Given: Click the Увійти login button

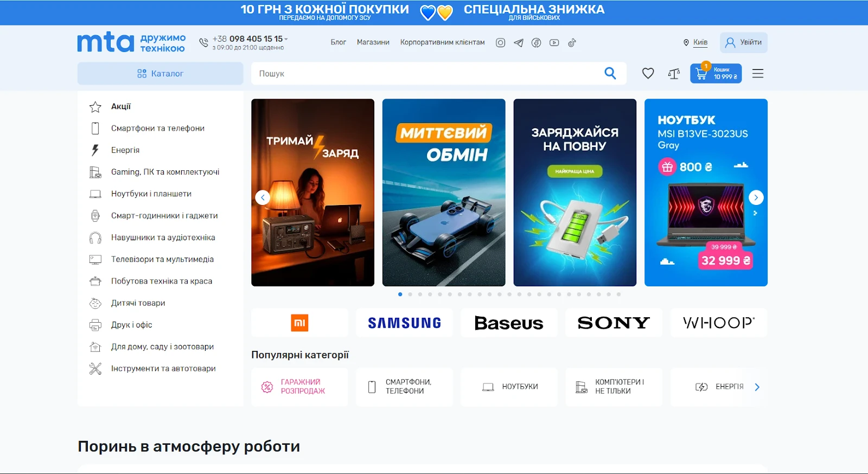Looking at the screenshot, I should [743, 42].
